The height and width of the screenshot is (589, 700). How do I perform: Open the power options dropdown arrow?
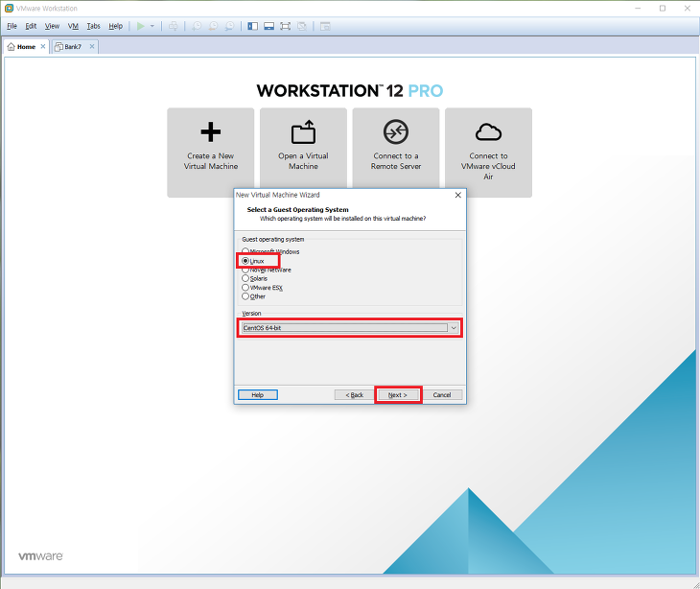click(152, 26)
